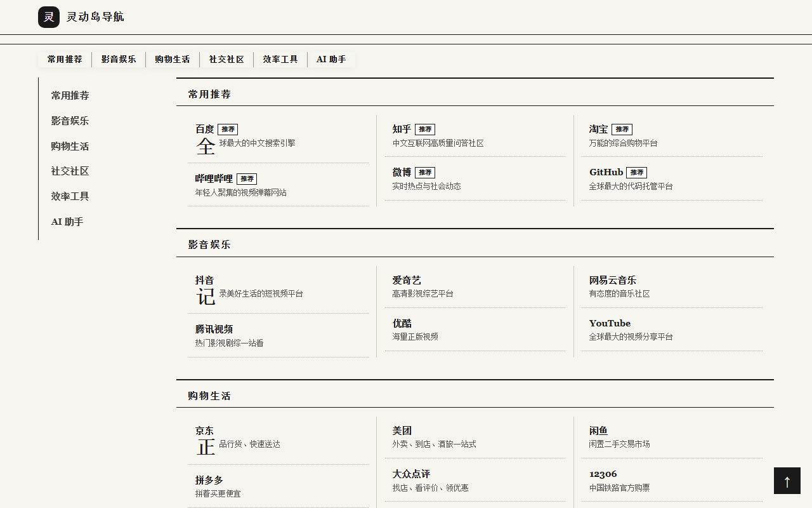The image size is (812, 508).
Task: Jump to 影音娱乐 in the sidebar
Action: pyautogui.click(x=70, y=121)
